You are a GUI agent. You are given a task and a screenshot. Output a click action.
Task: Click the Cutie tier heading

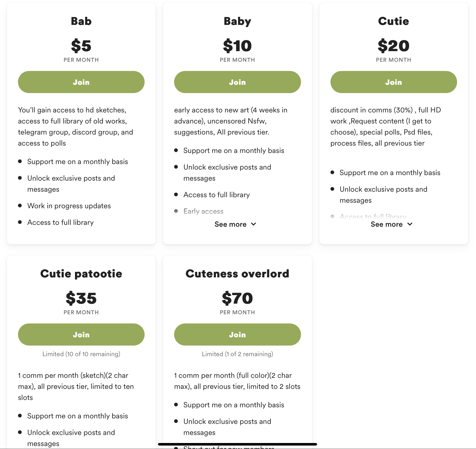point(393,21)
